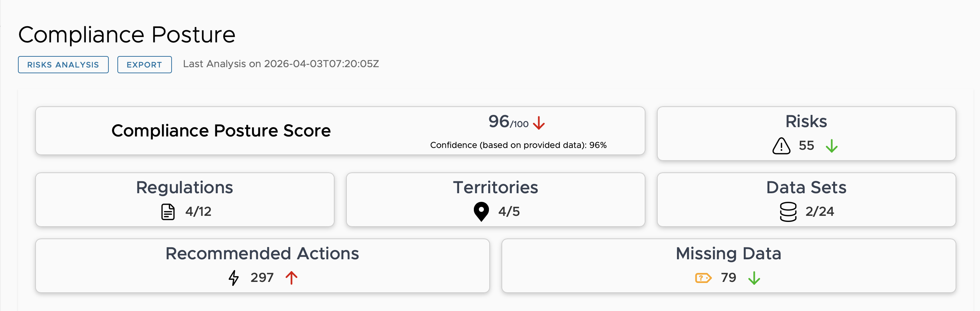Click the red down arrow next to score
Image resolution: width=980 pixels, height=311 pixels.
539,123
